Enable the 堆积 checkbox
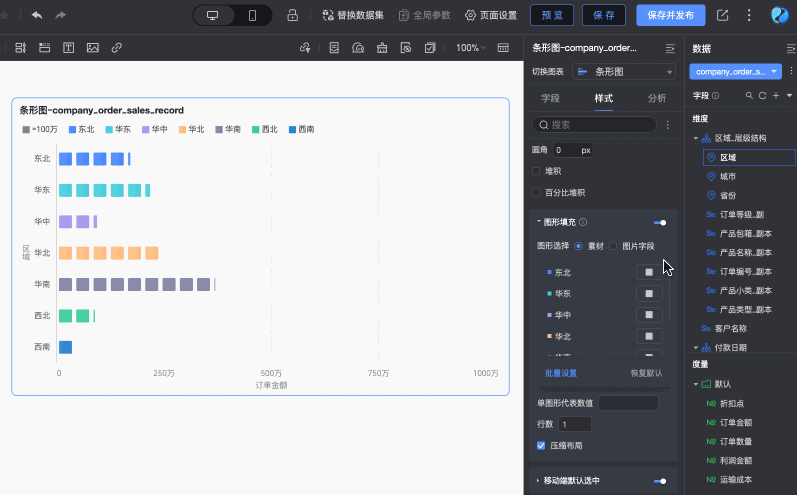Image resolution: width=797 pixels, height=495 pixels. 536,171
